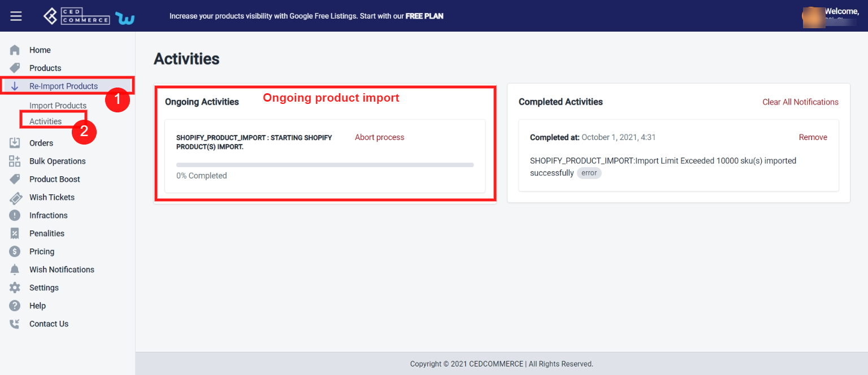Screen dimensions: 868x375
Task: Click the Wish logo in the header
Action: 125,16
